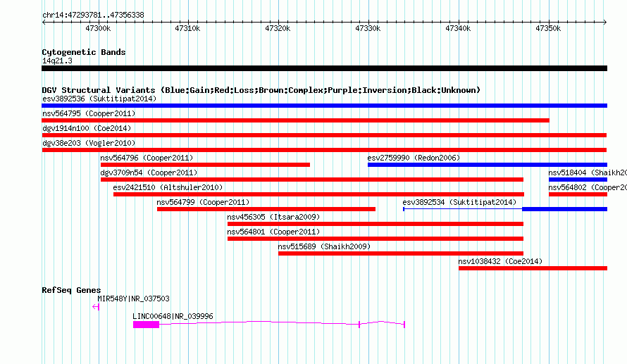Open esv2759990 (Redon2006) variant label
The width and height of the screenshot is (627, 364).
click(414, 158)
